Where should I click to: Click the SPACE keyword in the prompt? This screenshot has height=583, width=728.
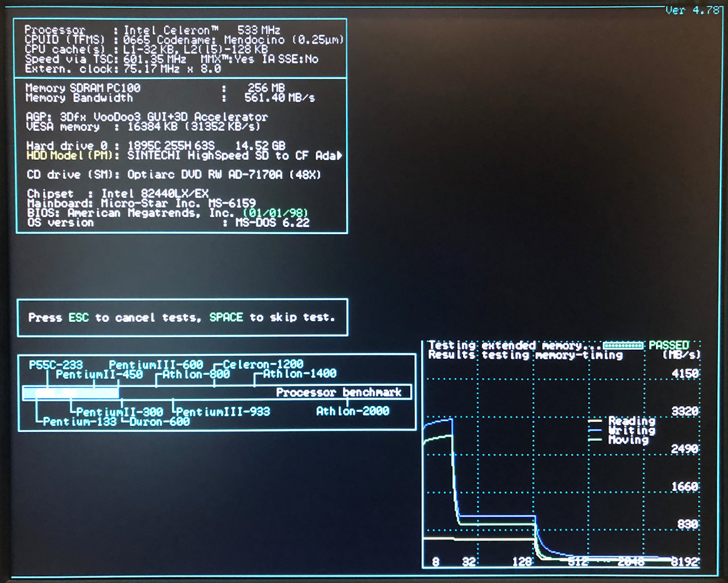coord(226,317)
